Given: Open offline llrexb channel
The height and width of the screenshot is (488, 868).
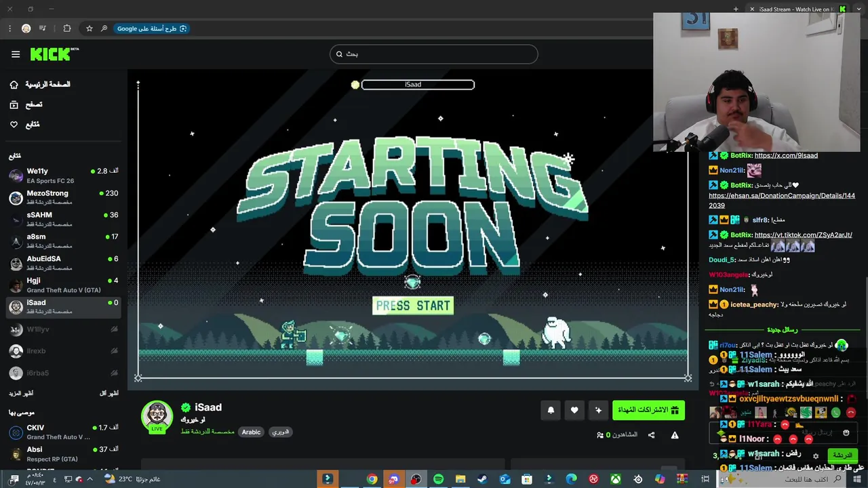Looking at the screenshot, I should tap(64, 351).
